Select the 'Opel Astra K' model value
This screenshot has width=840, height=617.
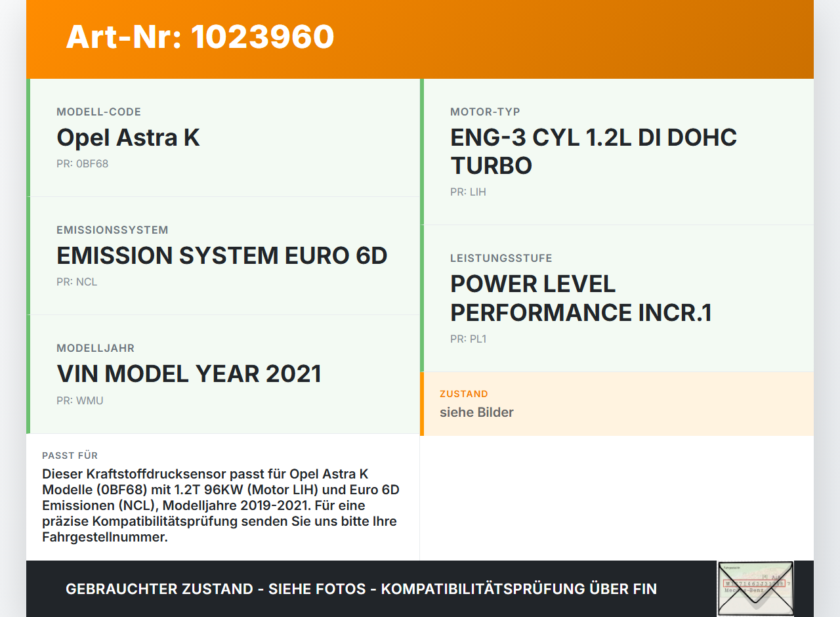point(128,138)
